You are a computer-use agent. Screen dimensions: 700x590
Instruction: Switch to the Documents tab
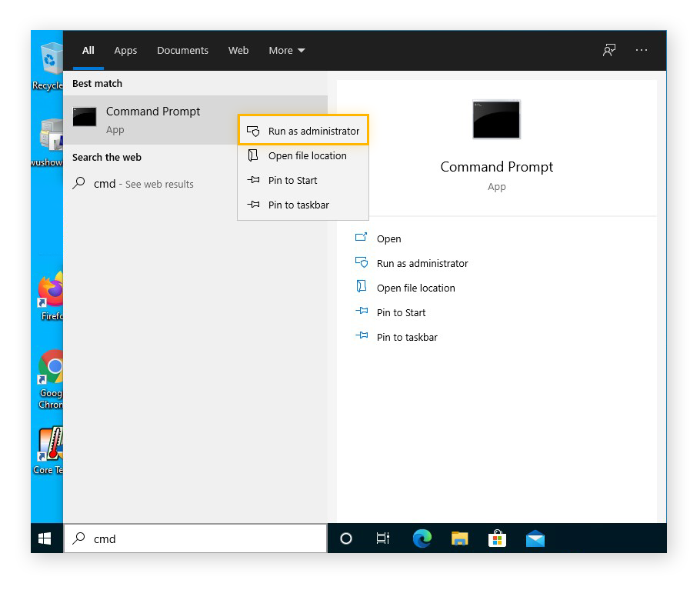(x=182, y=51)
